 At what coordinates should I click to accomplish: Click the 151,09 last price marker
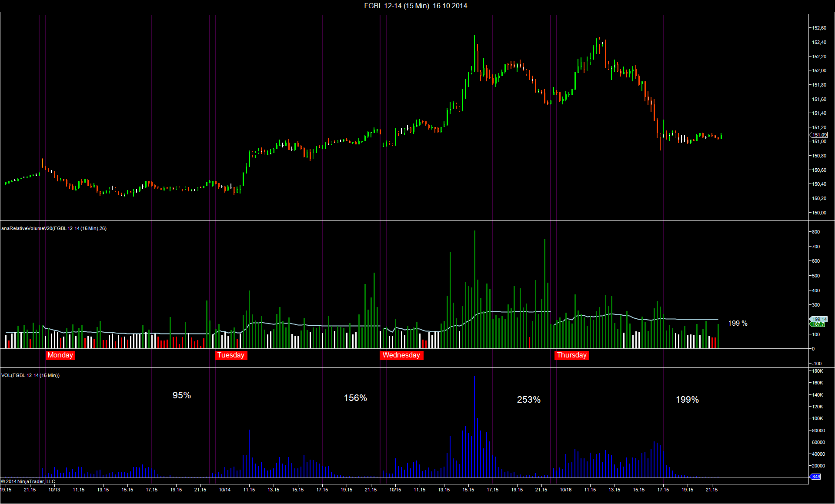point(820,135)
